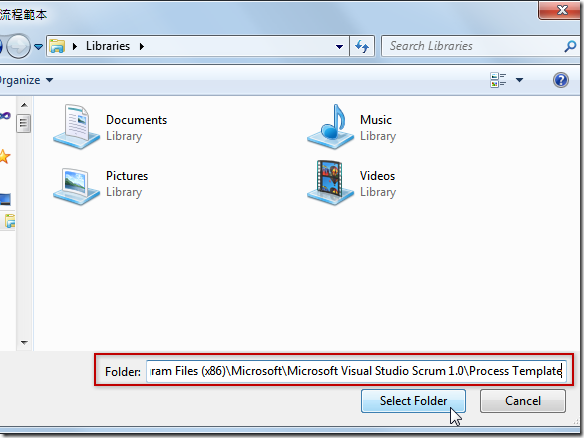Open the address bar history dropdown

click(x=339, y=47)
